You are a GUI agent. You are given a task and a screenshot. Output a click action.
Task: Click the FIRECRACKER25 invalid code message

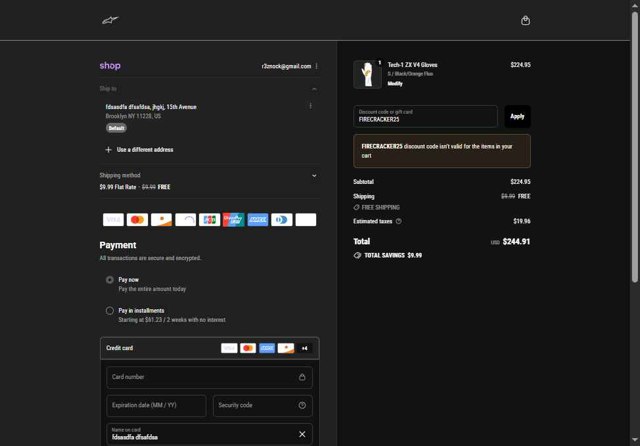(442, 151)
